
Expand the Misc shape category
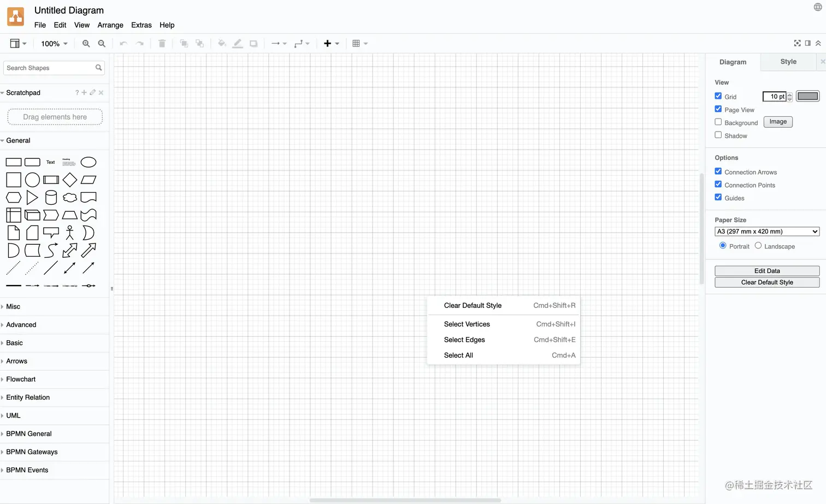point(55,307)
